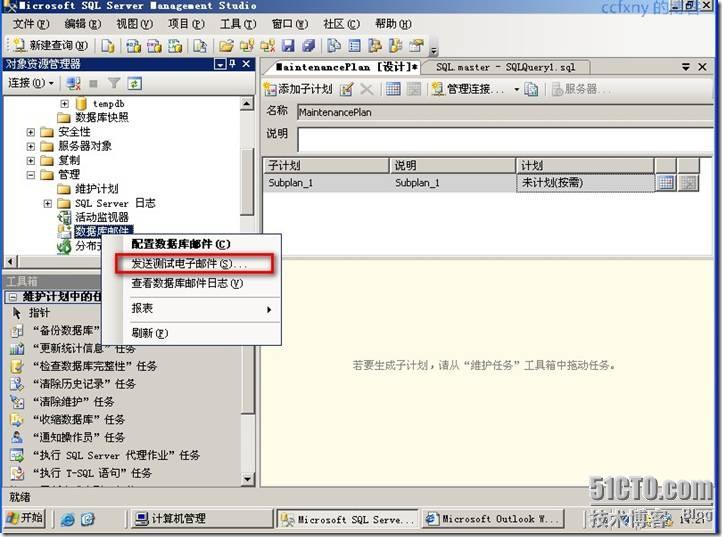Click the Save disk toolbar icon
The width and height of the screenshot is (722, 537).
coord(288,46)
